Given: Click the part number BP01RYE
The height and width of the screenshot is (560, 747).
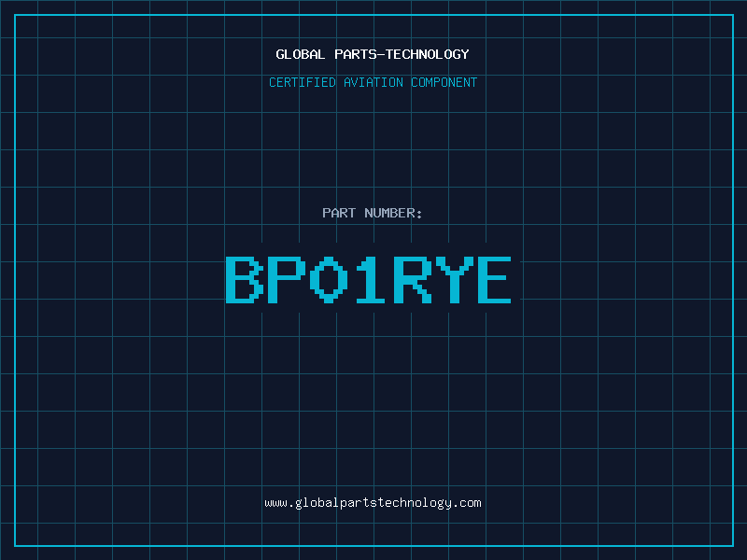Looking at the screenshot, I should click(x=368, y=280).
